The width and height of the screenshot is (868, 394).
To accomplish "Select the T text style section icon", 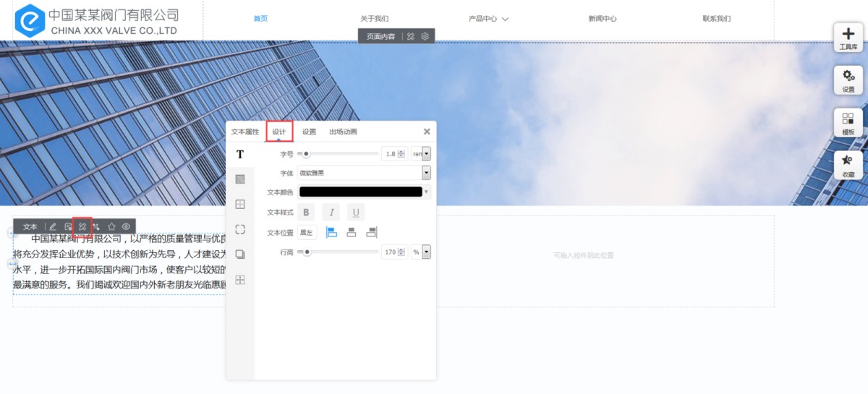I will pyautogui.click(x=240, y=154).
